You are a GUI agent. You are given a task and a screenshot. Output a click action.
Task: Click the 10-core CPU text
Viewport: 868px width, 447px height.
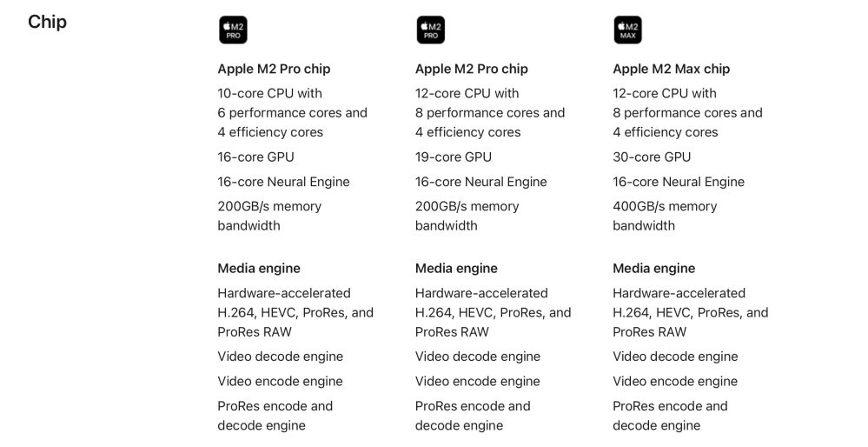tap(269, 93)
